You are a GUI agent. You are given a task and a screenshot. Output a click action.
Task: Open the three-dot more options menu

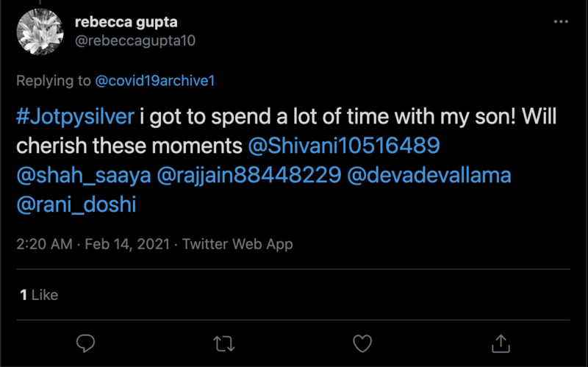[560, 23]
